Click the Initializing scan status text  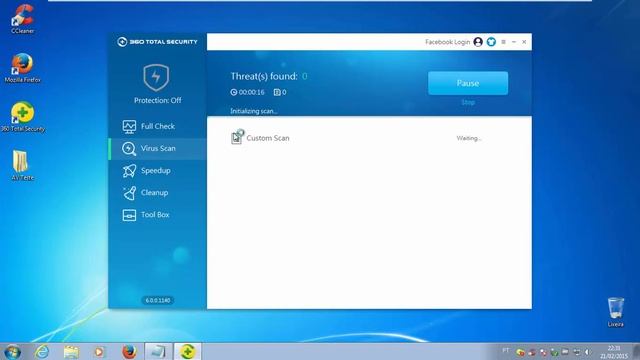pos(253,111)
